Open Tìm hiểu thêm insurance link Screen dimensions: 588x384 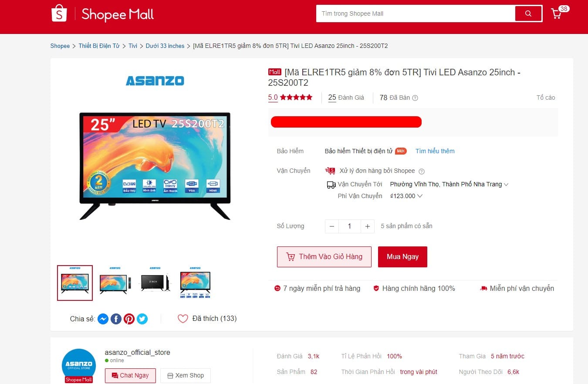click(x=435, y=151)
